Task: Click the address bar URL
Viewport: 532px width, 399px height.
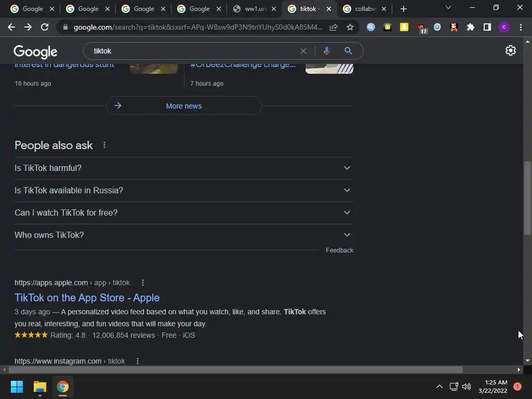Action: pyautogui.click(x=198, y=27)
